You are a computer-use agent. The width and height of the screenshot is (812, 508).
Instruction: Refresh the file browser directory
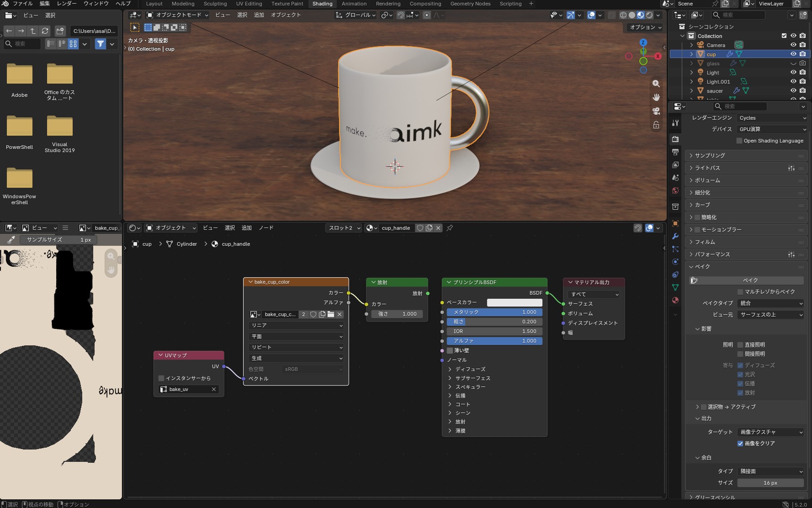(x=45, y=31)
